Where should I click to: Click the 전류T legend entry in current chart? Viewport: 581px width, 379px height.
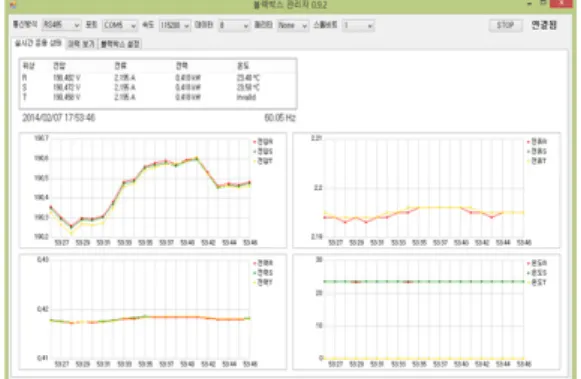pyautogui.click(x=537, y=161)
